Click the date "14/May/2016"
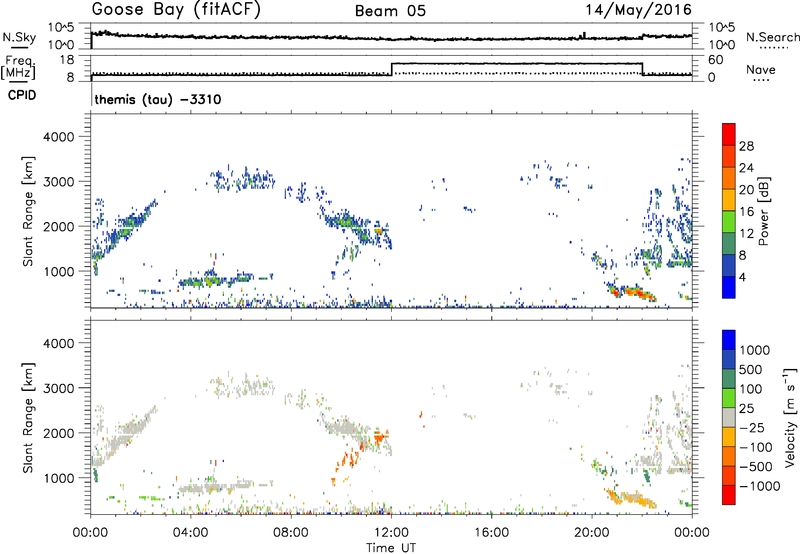The height and width of the screenshot is (554, 800). click(638, 10)
